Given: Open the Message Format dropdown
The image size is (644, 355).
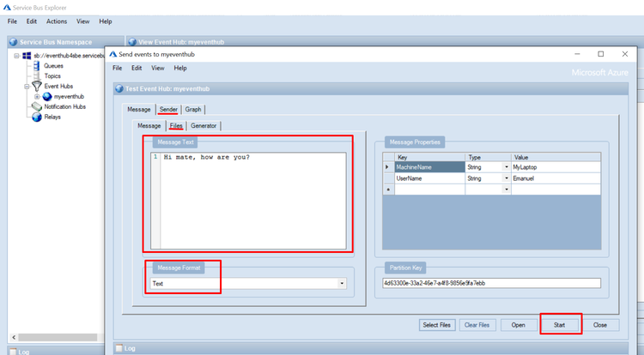Looking at the screenshot, I should pyautogui.click(x=342, y=283).
